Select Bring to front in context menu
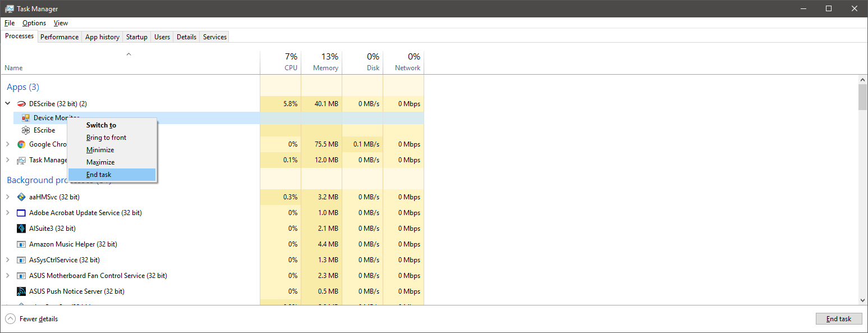This screenshot has height=333, width=868. point(106,138)
